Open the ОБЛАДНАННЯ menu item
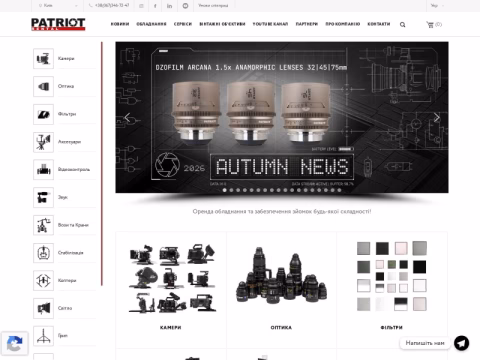The image size is (480, 360). (x=151, y=24)
